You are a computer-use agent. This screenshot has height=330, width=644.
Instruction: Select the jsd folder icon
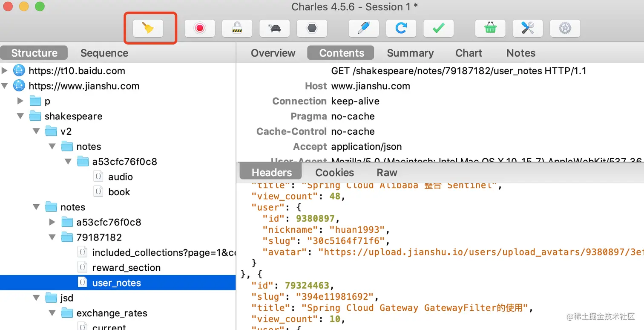click(51, 298)
